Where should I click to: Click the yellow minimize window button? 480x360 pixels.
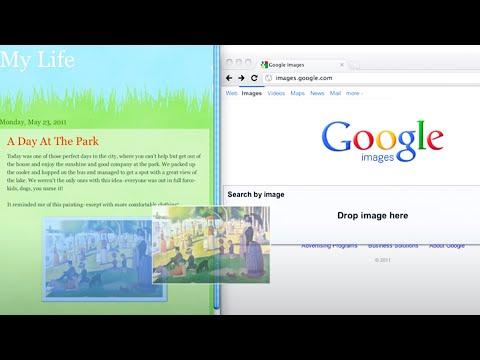point(239,62)
